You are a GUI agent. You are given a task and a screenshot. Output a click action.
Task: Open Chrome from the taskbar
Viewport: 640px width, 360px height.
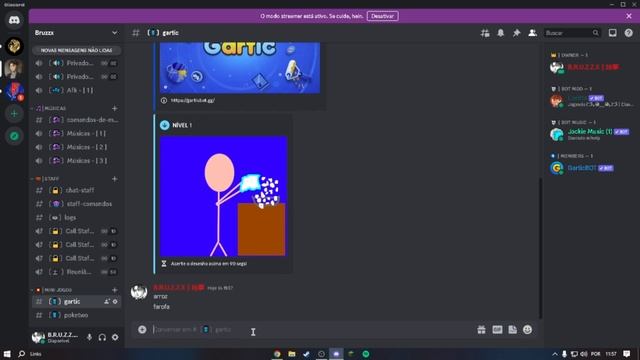click(277, 354)
